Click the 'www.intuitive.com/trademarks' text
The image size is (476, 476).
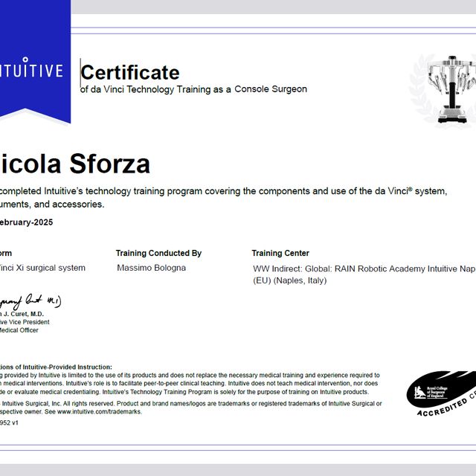point(99,412)
